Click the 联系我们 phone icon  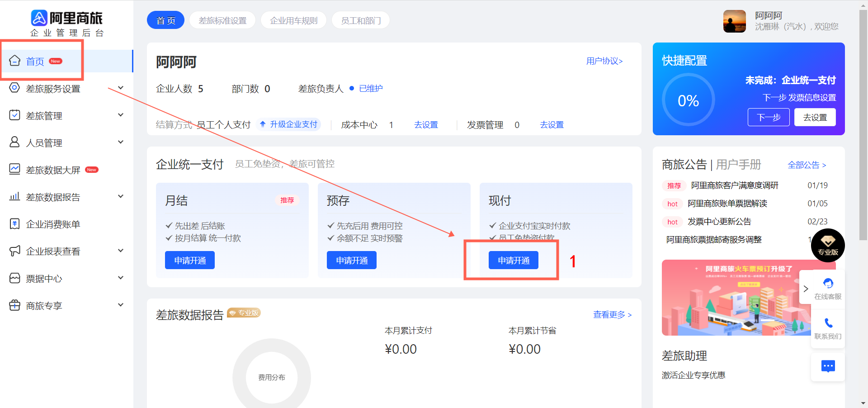coord(828,323)
